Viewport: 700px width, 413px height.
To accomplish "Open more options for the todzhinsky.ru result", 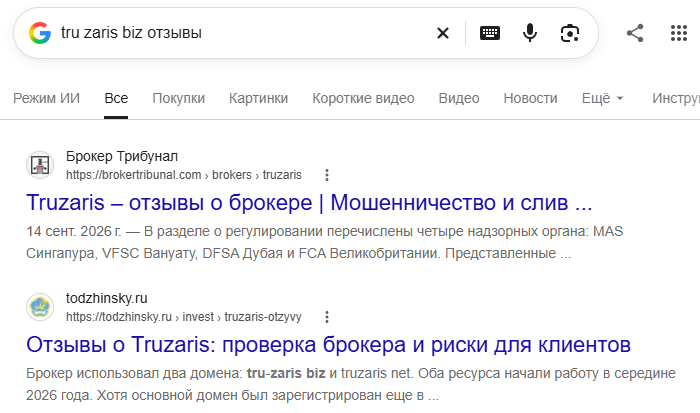I will tap(327, 317).
